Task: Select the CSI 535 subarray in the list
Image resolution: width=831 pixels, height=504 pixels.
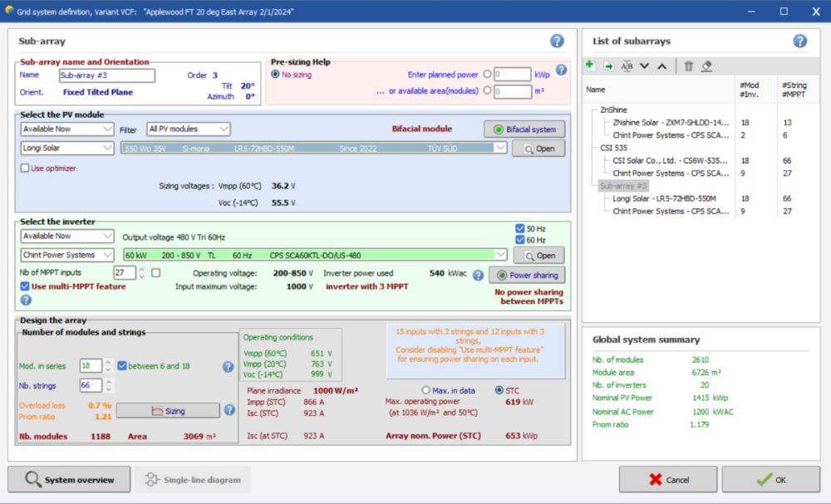Action: tap(614, 148)
